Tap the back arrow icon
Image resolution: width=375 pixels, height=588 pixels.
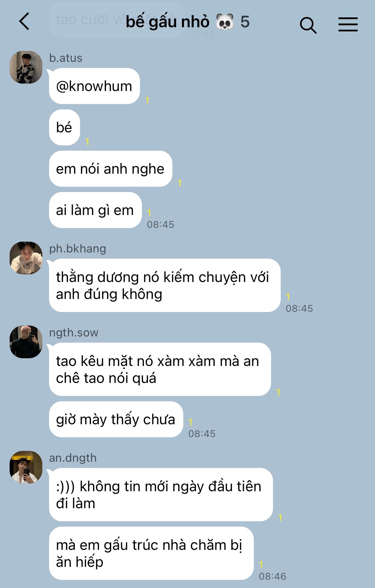(24, 21)
